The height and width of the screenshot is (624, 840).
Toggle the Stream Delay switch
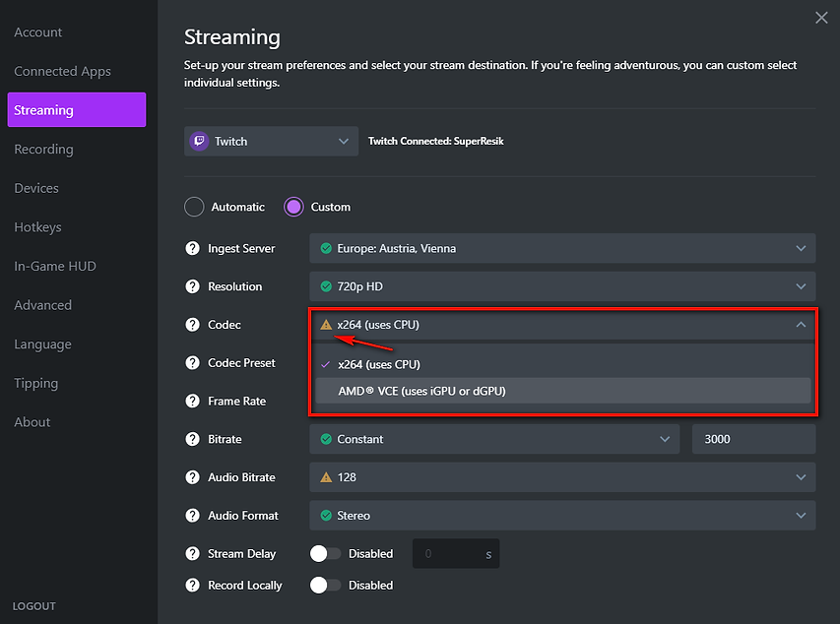[x=325, y=553]
